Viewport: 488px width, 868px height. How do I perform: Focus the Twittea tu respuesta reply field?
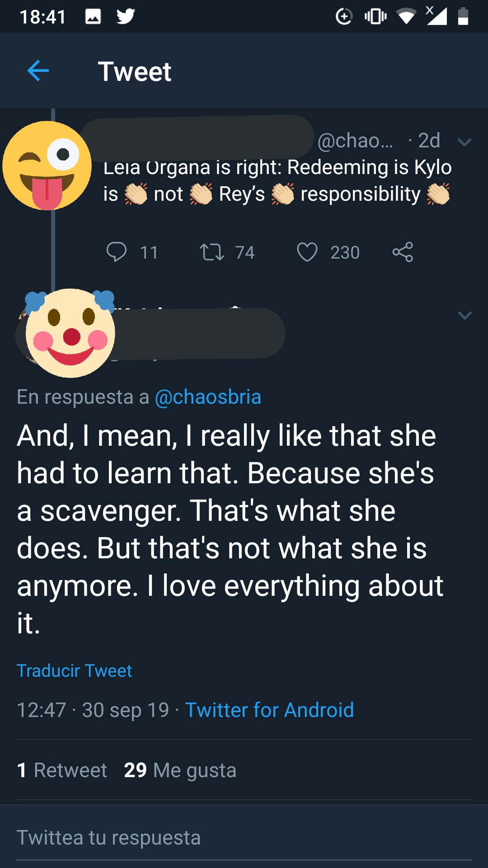(244, 837)
